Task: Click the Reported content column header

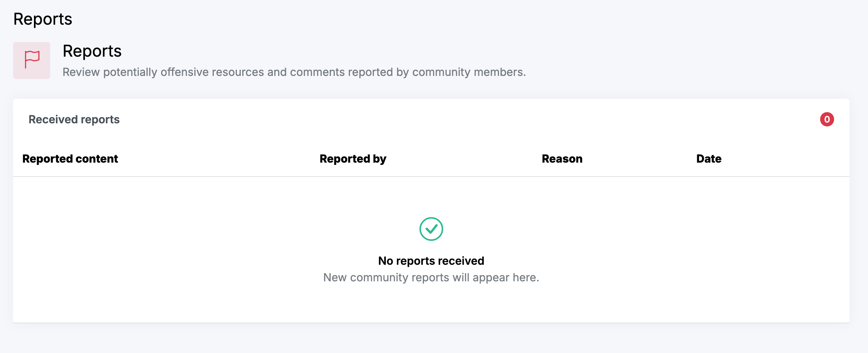Action: coord(70,159)
